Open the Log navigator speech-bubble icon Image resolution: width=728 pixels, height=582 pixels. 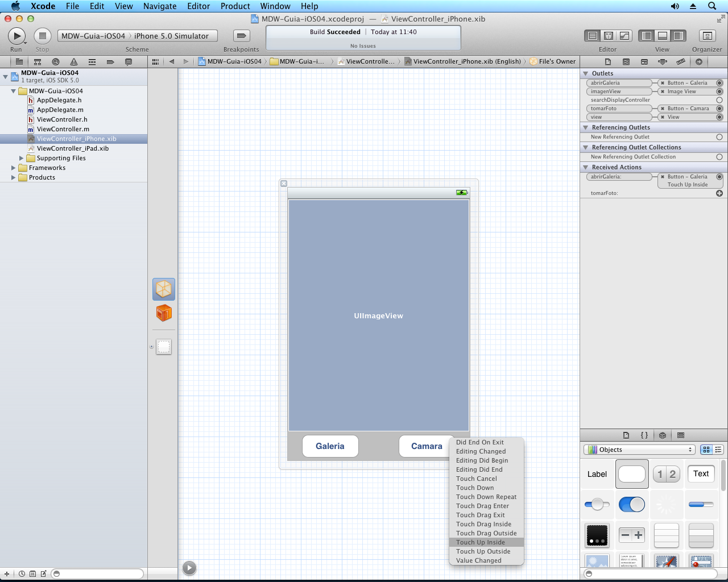129,61
